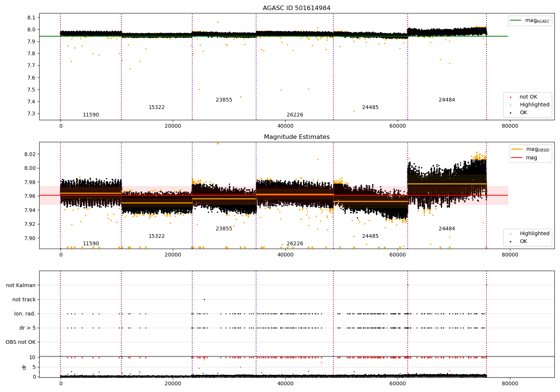Viewport: 560px width, 392px height.
Task: Click the y-tick 10 on the dr axis
Action: 32,358
